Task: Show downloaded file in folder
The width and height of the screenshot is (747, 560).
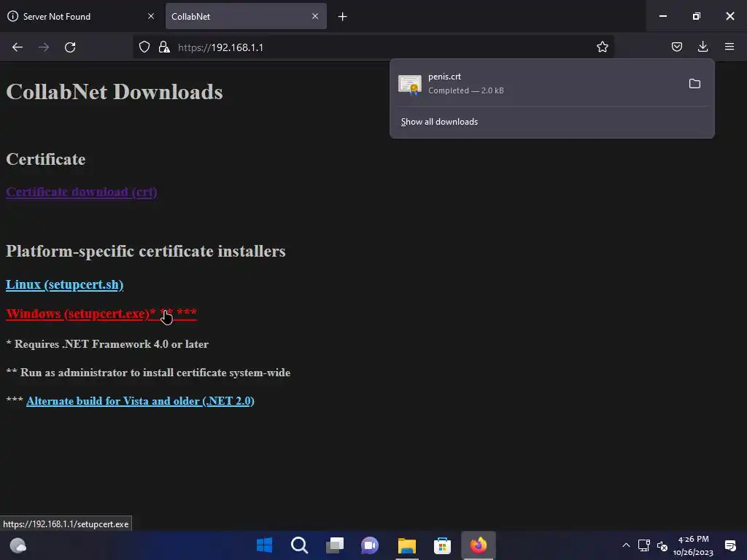Action: tap(694, 84)
